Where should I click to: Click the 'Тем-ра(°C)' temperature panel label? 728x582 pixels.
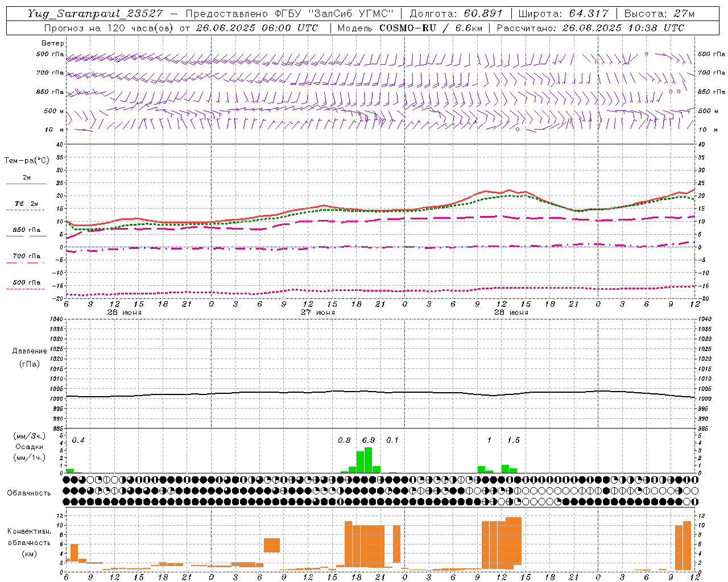[x=27, y=161]
